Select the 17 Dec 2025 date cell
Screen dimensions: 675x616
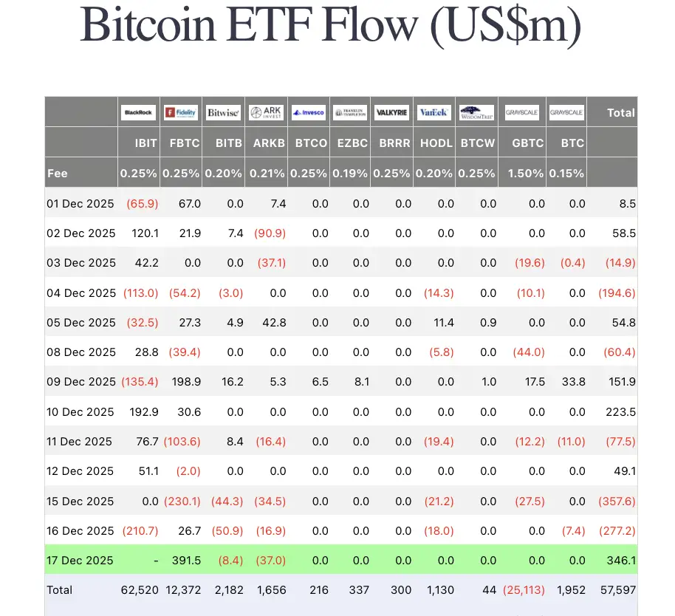[80, 561]
